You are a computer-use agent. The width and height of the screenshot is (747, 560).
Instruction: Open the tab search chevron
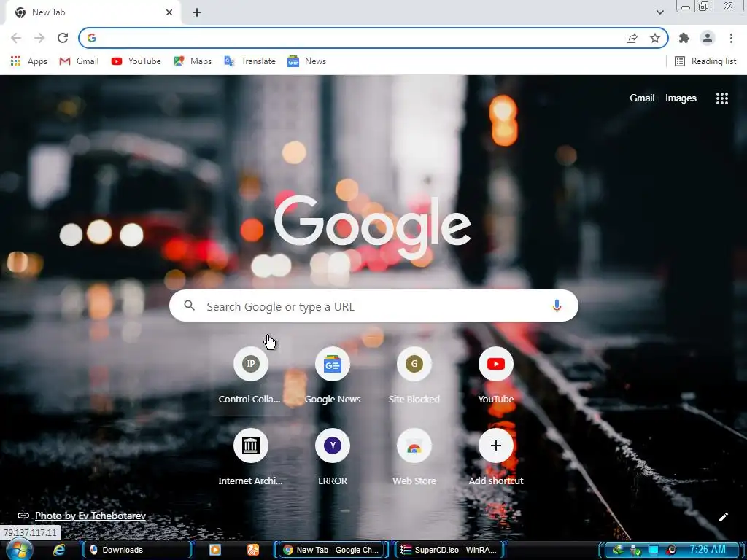(659, 13)
